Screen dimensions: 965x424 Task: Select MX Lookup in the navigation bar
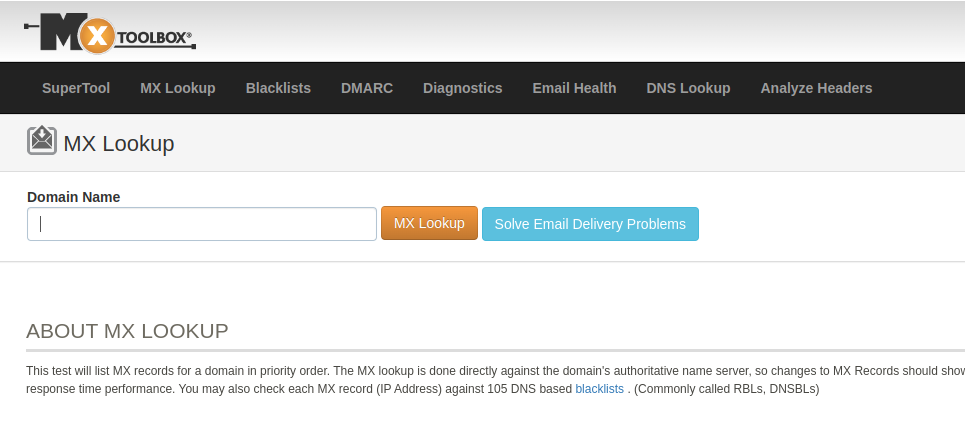(x=178, y=88)
